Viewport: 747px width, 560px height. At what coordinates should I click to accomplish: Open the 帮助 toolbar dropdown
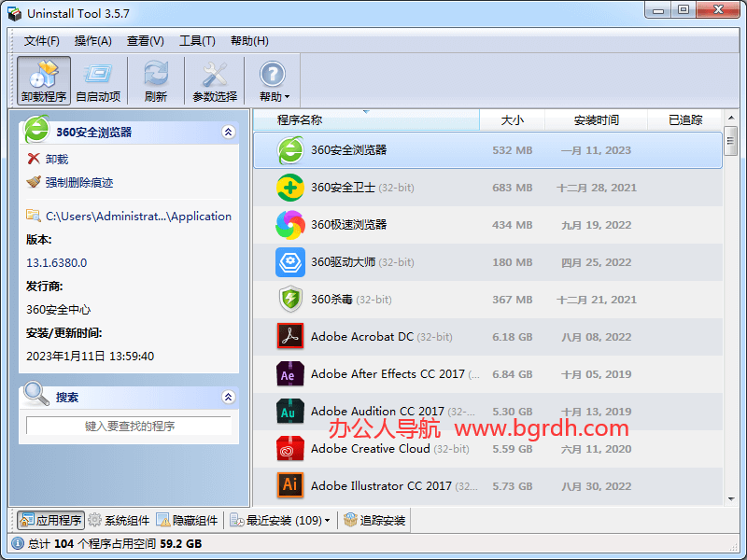point(274,80)
